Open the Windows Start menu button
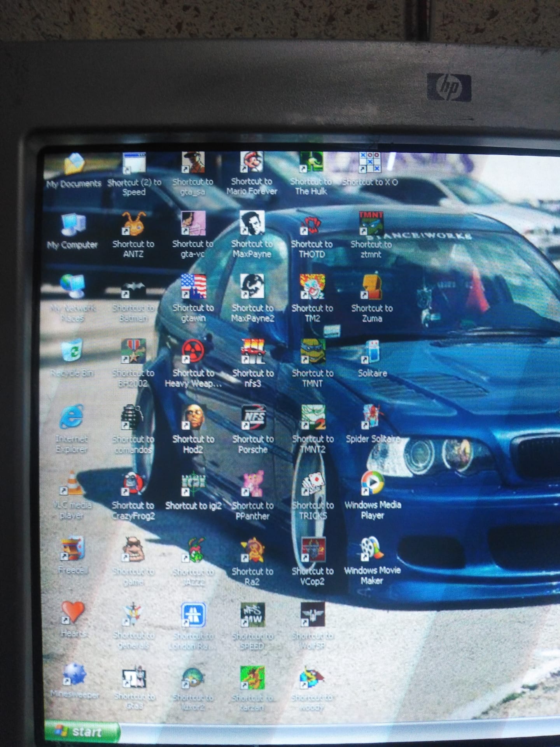Viewport: 560px width, 747px height. coord(82,731)
